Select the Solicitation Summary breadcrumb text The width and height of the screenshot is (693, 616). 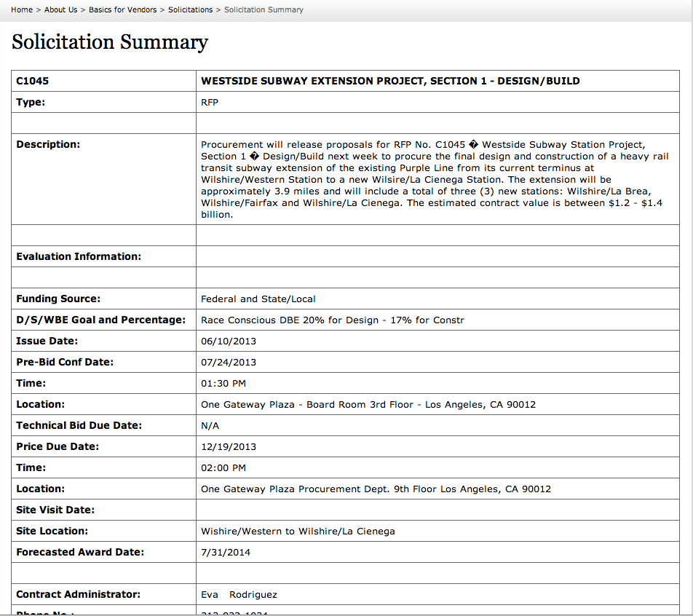click(264, 9)
